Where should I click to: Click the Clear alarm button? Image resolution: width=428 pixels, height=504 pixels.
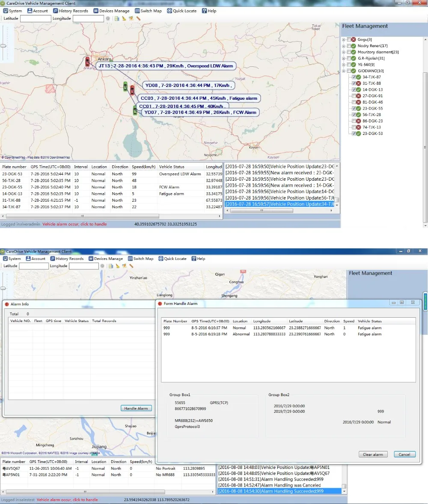pyautogui.click(x=373, y=454)
